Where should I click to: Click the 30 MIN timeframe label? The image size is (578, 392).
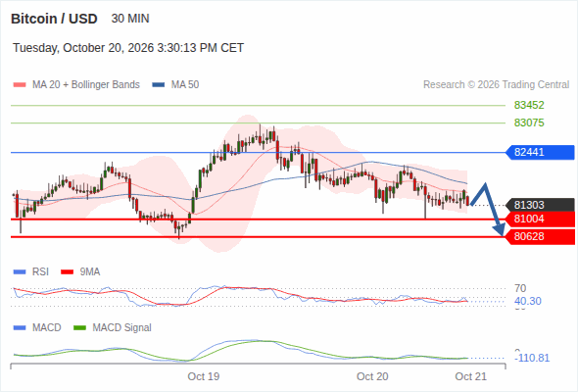pyautogui.click(x=130, y=19)
